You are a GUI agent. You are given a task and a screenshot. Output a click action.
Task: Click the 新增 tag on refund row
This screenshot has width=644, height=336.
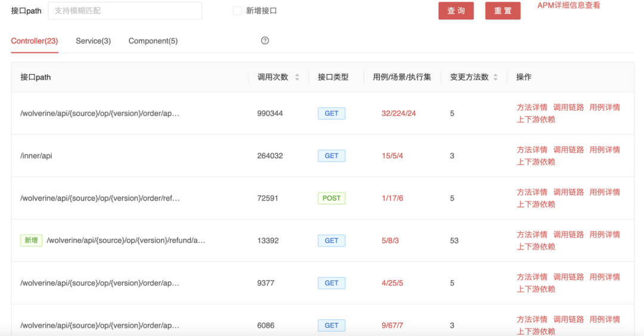31,240
